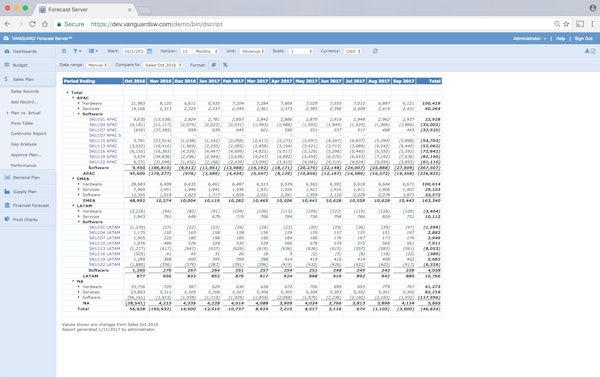
Task: Open the Compare to Sales Oct 2016 dropdown
Action: coord(163,65)
